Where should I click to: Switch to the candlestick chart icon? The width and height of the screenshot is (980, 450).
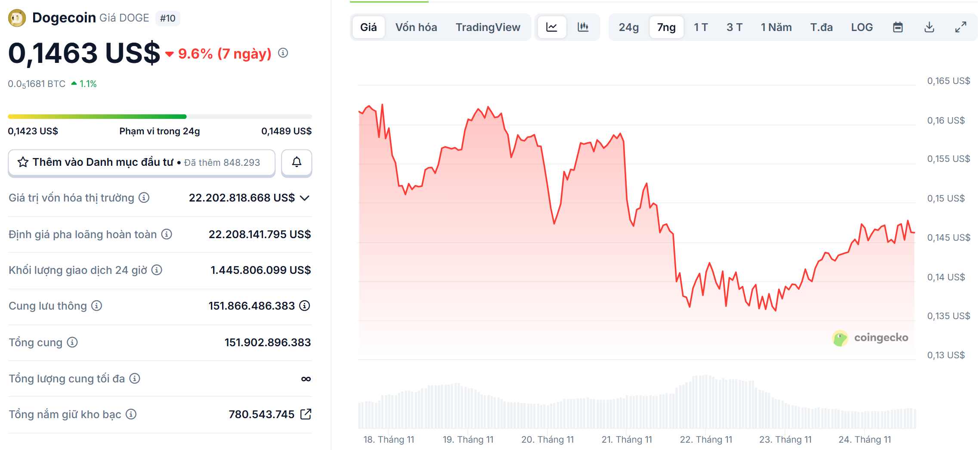tap(583, 27)
